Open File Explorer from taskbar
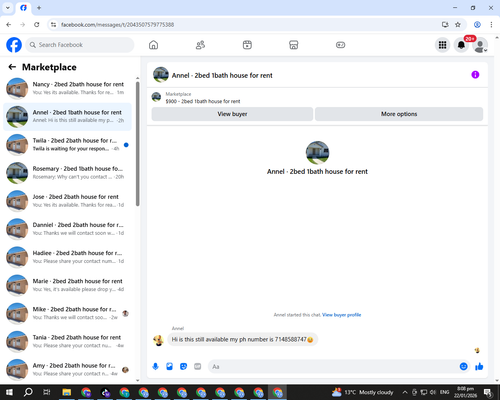Screen dimensions: 500x400 coord(67,392)
